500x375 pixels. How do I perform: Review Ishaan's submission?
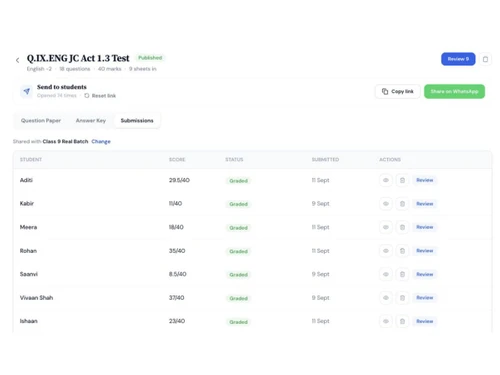point(425,321)
